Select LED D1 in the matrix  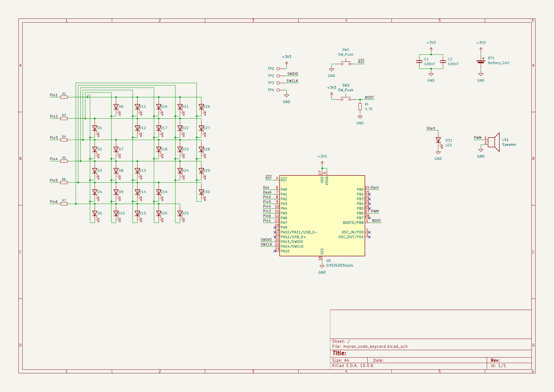(95, 128)
